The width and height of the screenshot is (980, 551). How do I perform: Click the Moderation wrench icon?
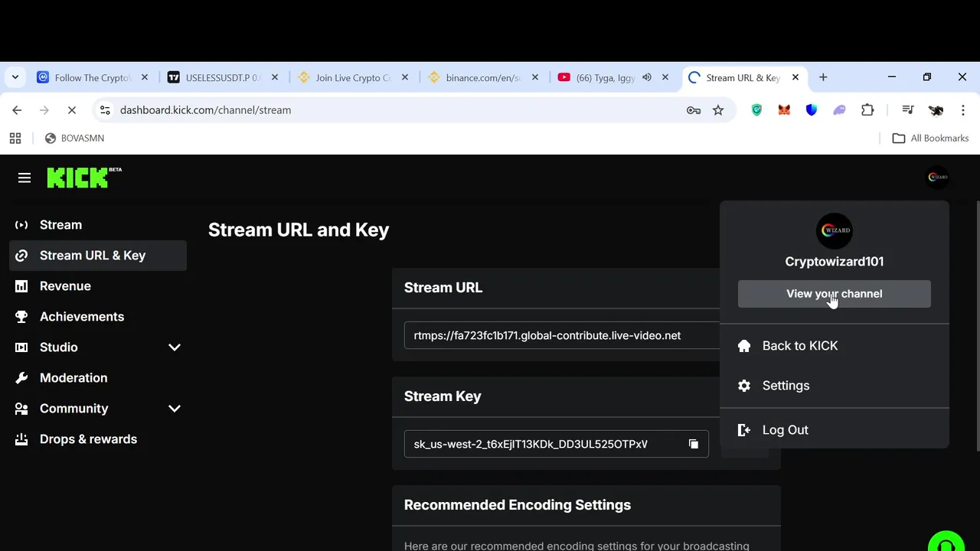click(21, 378)
